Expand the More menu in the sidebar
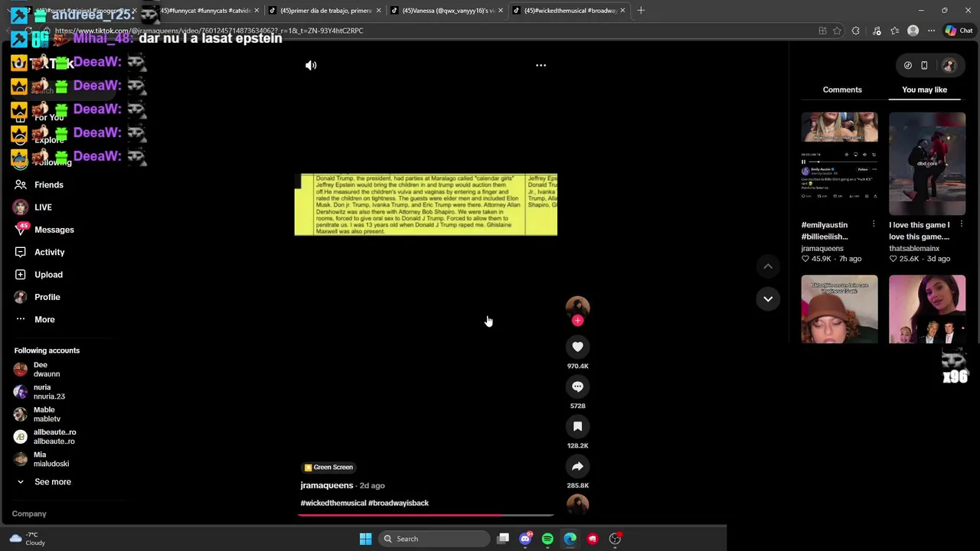The height and width of the screenshot is (551, 980). click(x=44, y=319)
